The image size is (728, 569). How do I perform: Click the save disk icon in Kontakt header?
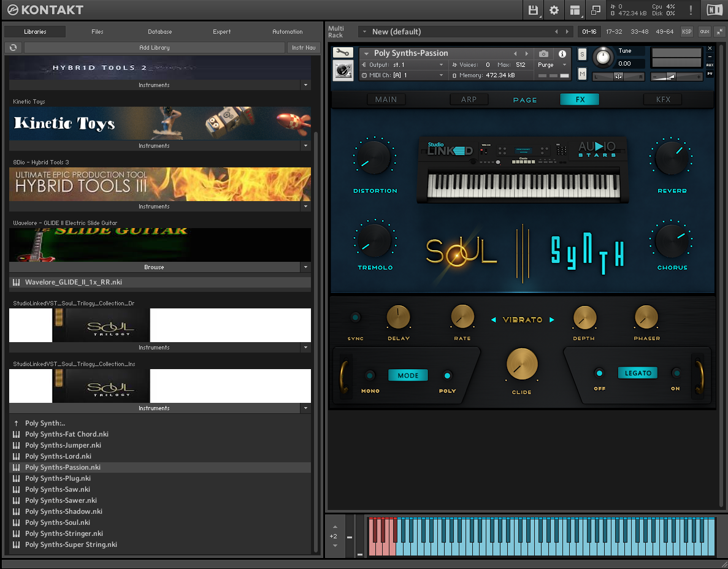533,10
